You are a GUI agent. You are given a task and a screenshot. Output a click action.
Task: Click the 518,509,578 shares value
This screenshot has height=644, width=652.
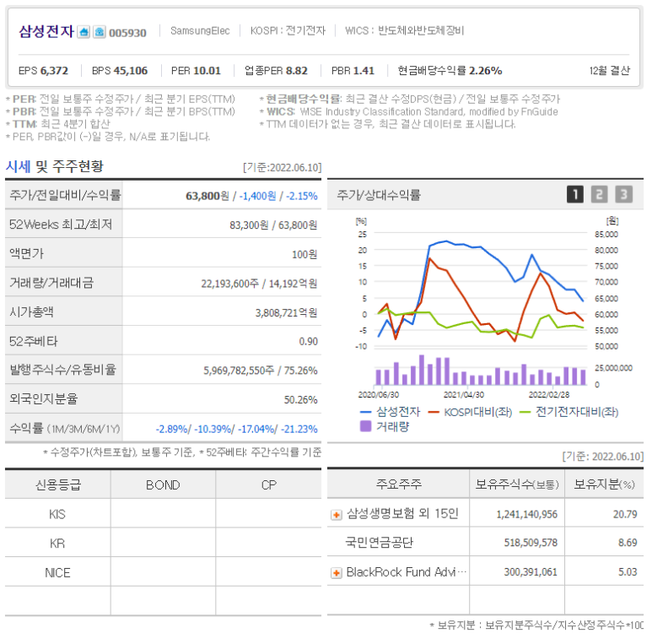click(531, 543)
